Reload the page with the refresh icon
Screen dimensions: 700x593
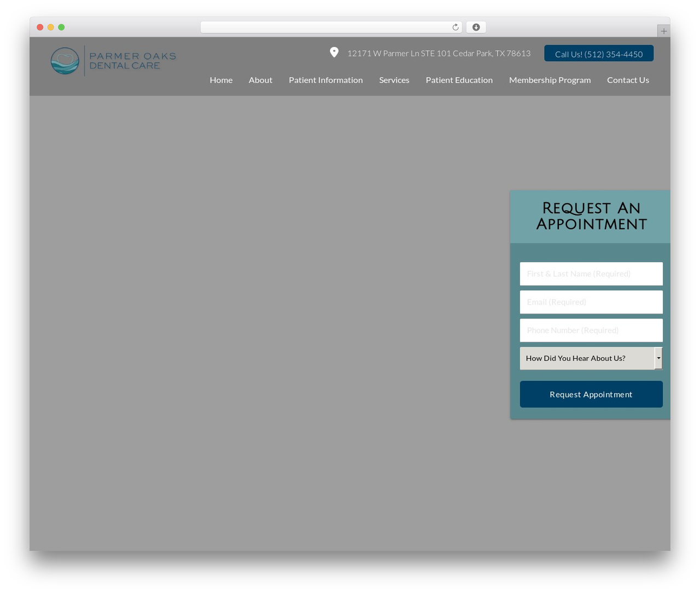coord(455,27)
